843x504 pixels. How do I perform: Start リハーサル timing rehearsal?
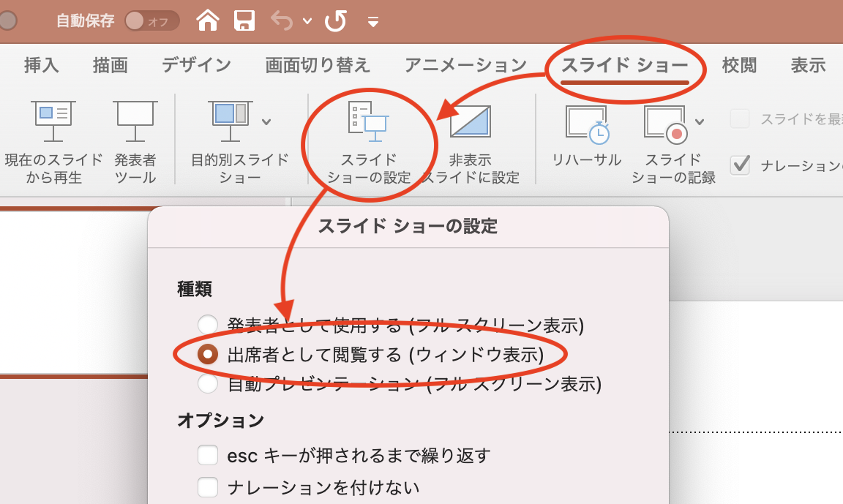587,137
